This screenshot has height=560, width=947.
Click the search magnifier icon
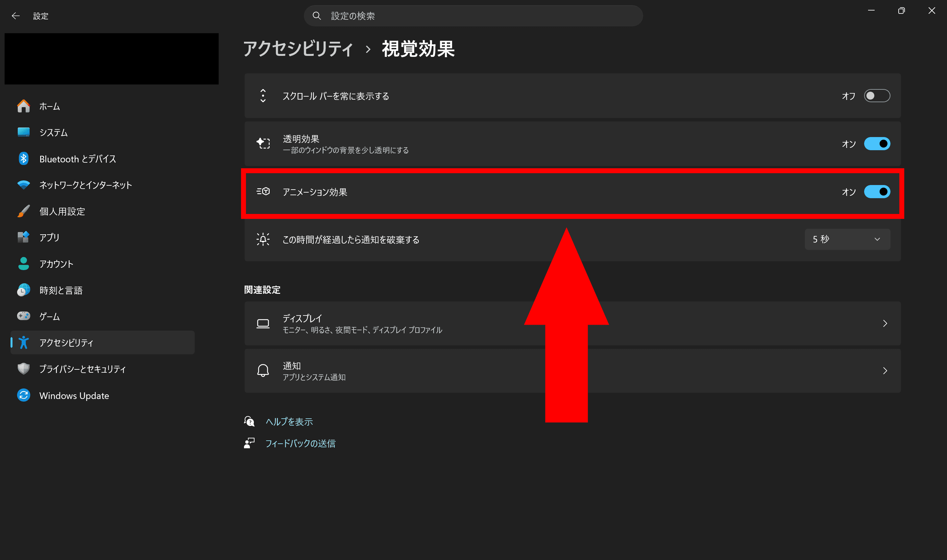tap(317, 16)
